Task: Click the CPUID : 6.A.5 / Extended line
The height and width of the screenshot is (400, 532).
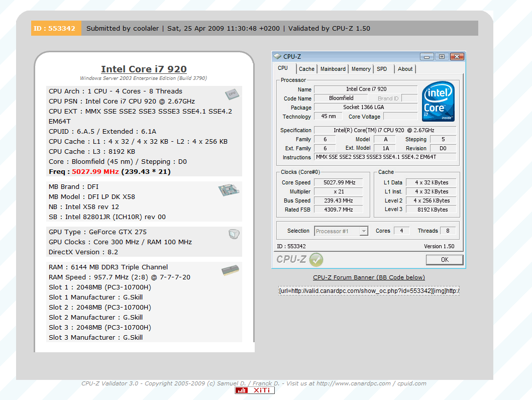Action: pyautogui.click(x=102, y=131)
